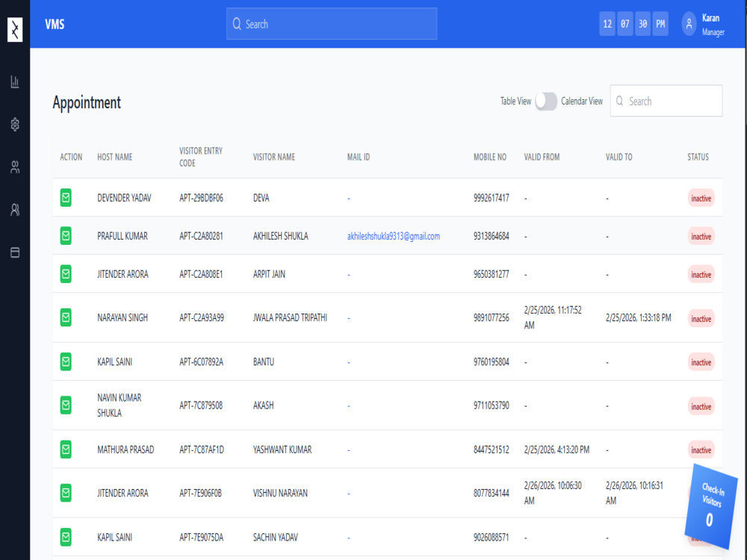
Task: Click the MAIL ID column header
Action: pos(359,157)
